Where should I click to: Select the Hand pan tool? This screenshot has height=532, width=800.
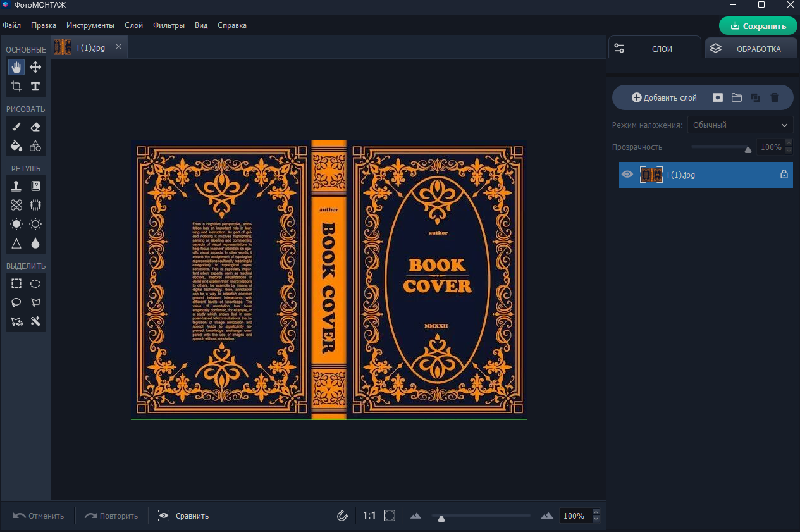tap(16, 67)
